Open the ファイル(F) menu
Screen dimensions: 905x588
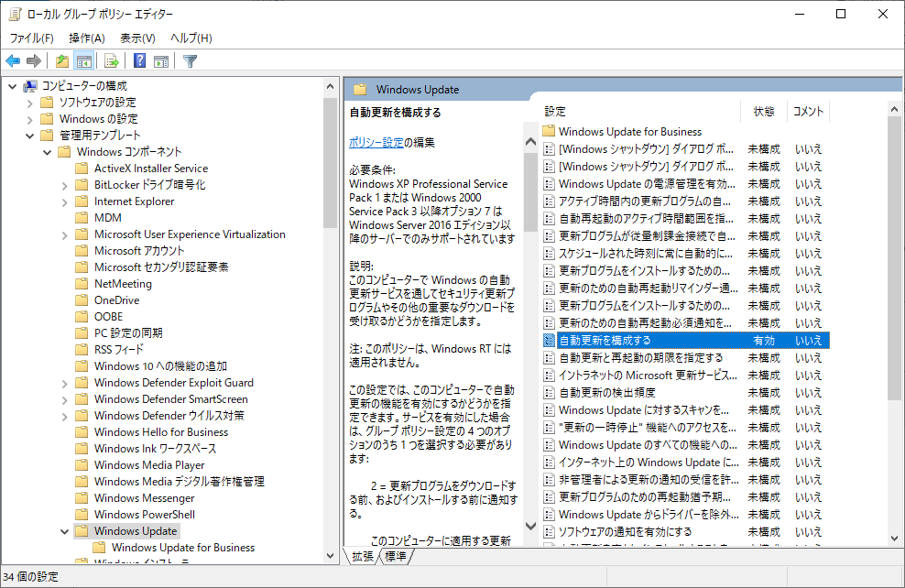coord(32,38)
